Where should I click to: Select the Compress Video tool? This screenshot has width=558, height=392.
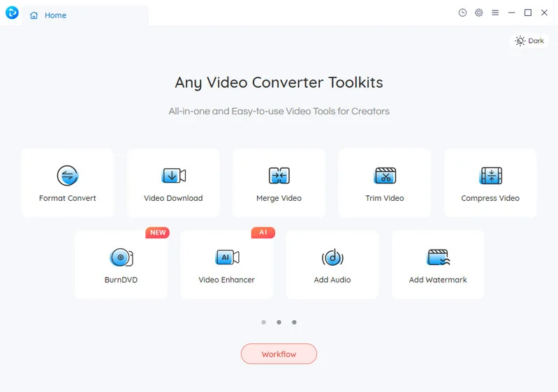(490, 183)
